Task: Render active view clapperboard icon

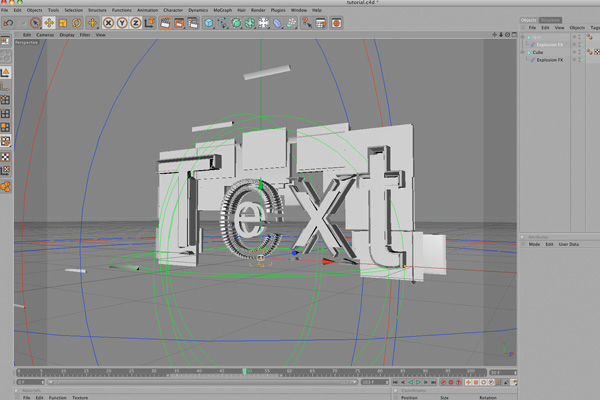Action: (x=165, y=23)
